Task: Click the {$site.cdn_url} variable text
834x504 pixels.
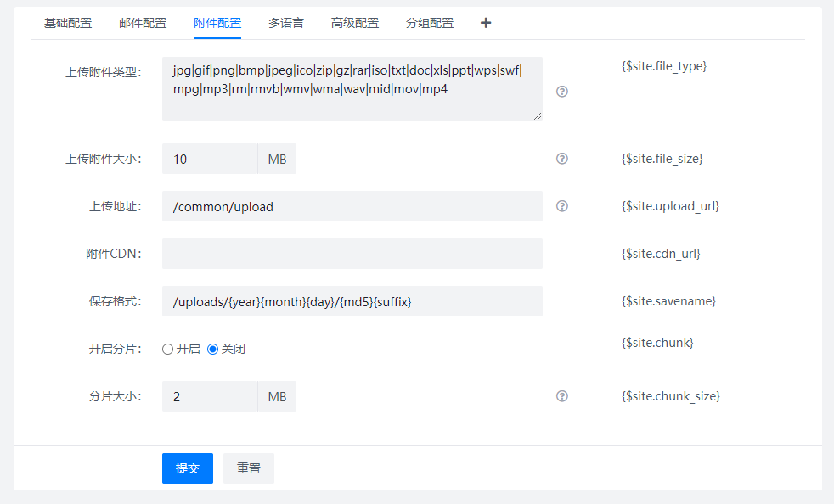Action: pos(661,254)
